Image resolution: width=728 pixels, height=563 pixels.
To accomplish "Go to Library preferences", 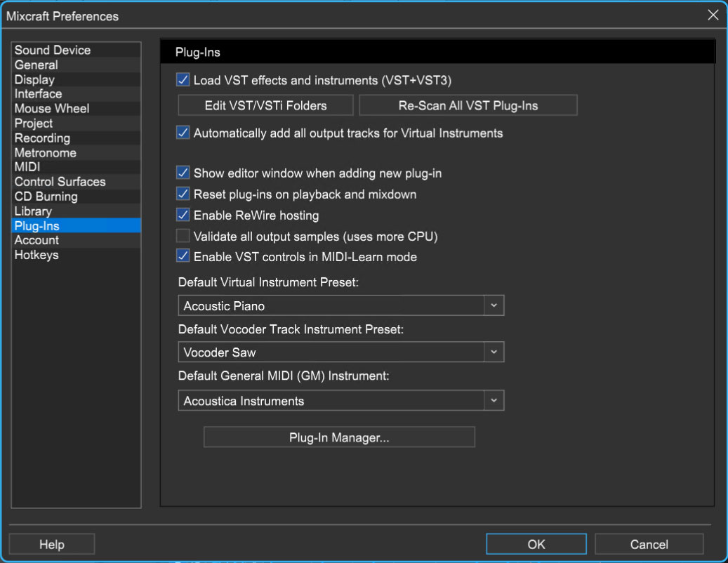I will click(76, 211).
